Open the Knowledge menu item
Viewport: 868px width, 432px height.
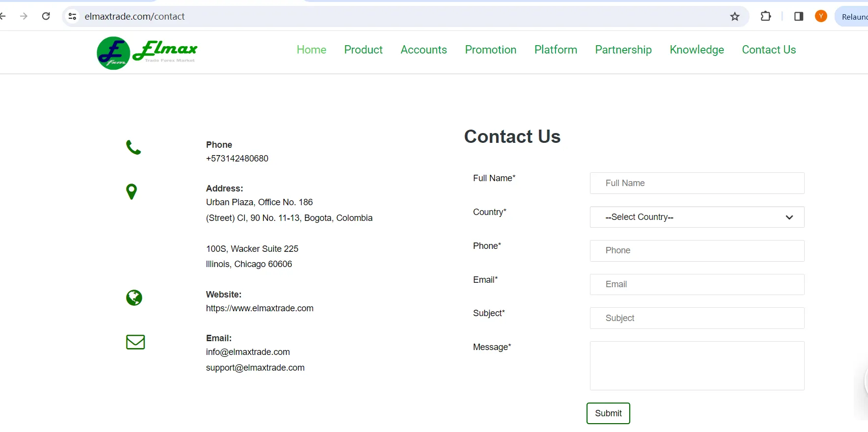[x=697, y=50]
